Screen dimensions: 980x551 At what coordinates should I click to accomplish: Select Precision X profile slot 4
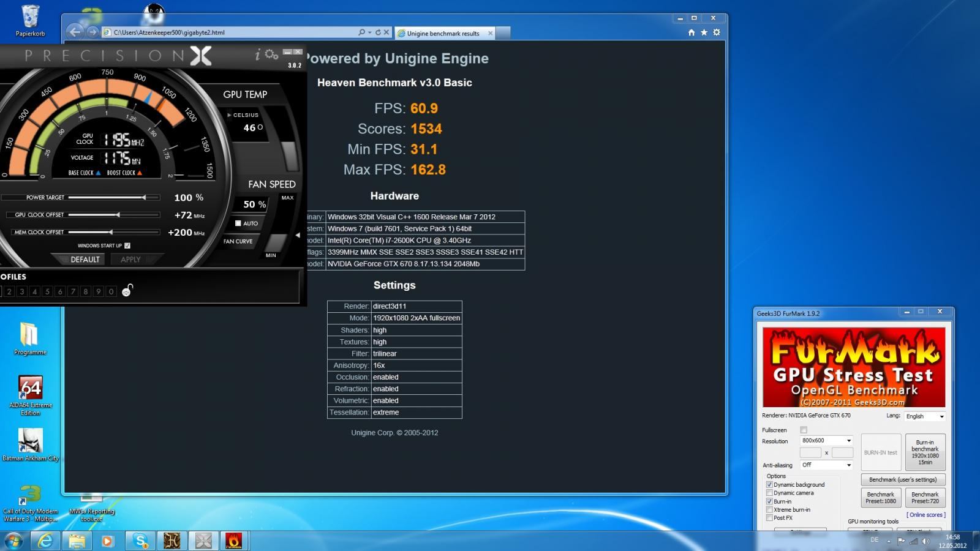[x=35, y=291]
